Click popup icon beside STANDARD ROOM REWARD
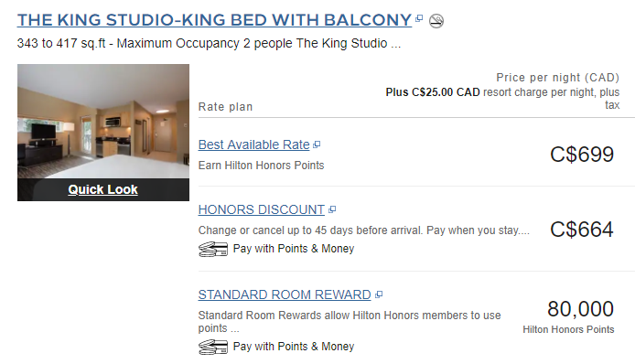This screenshot has height=364, width=635. click(379, 294)
